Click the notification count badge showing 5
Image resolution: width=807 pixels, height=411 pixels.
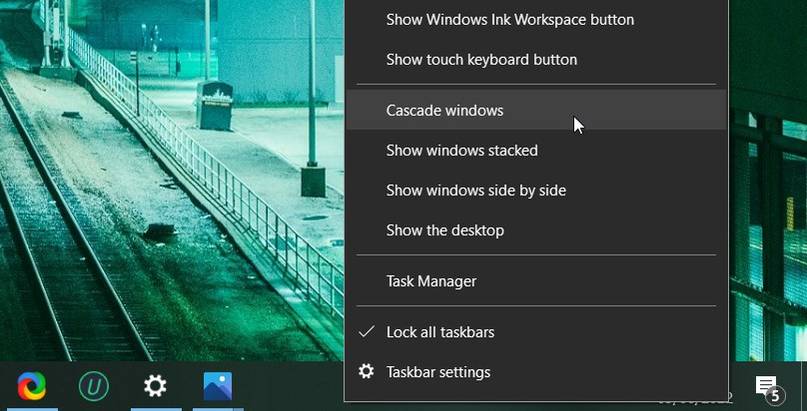774,396
